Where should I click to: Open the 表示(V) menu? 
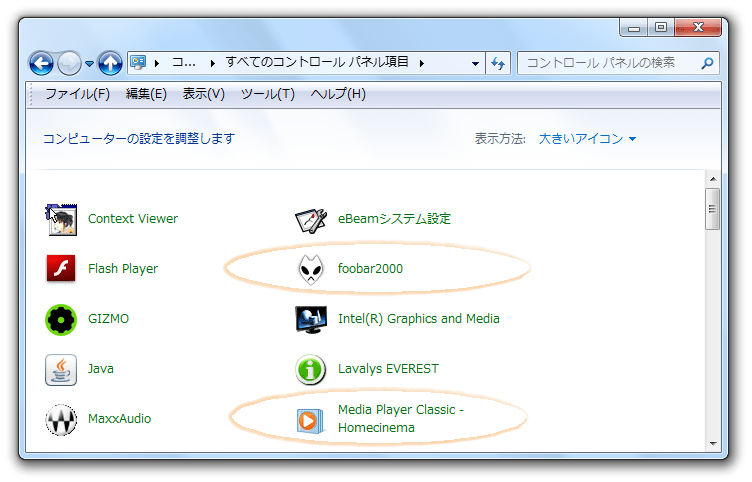point(203,94)
